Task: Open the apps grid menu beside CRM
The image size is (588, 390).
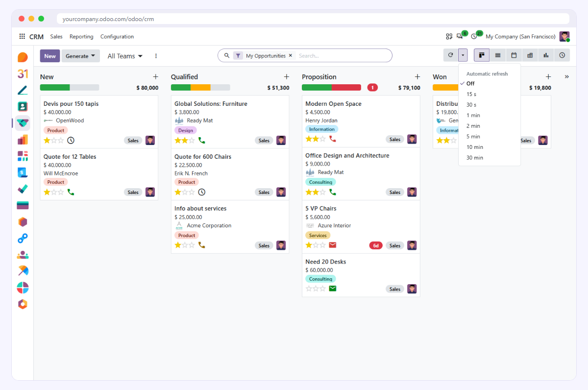Action: pyautogui.click(x=22, y=37)
